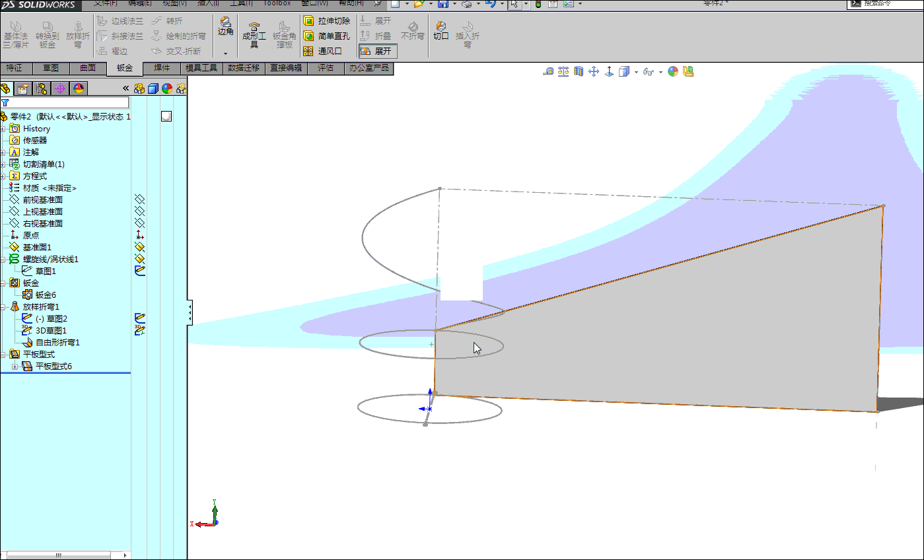
Task: Click the yellow scene icon in view toolbar
Action: pyautogui.click(x=688, y=71)
